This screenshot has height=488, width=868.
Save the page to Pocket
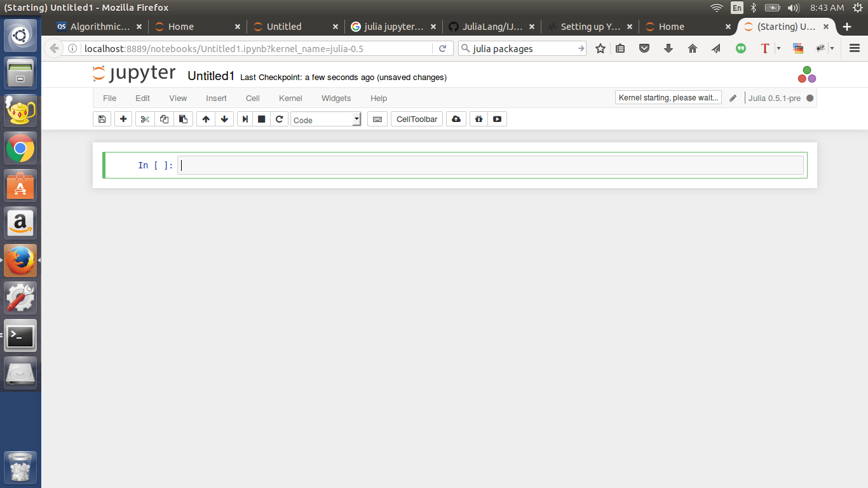pyautogui.click(x=644, y=48)
